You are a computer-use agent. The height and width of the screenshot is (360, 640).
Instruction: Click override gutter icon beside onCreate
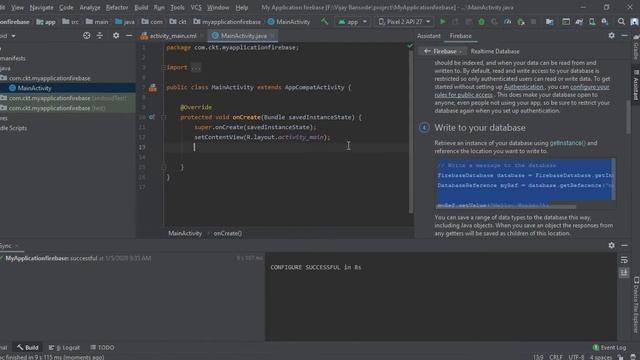click(152, 117)
